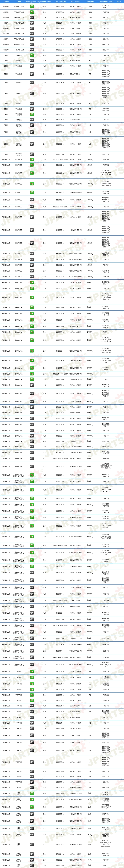Click petrol icon in Vivaro Combi F4R 720 row

point(32,115)
